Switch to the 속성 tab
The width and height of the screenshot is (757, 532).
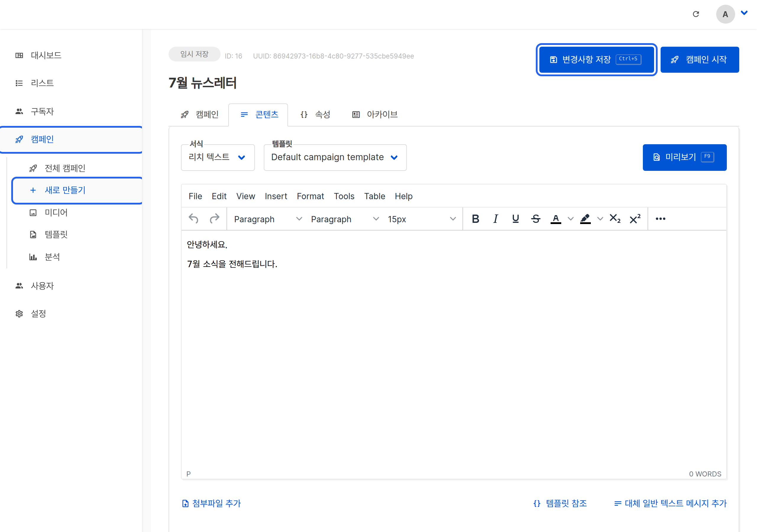(x=315, y=114)
